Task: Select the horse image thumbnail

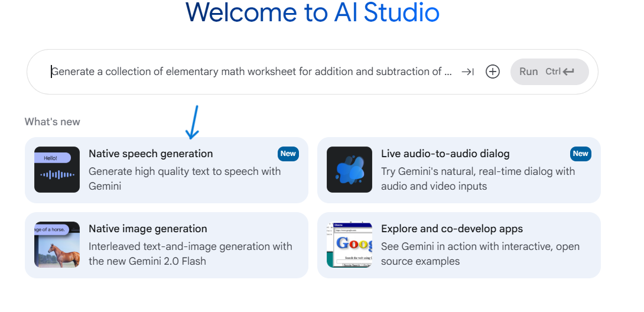Action: click(57, 245)
